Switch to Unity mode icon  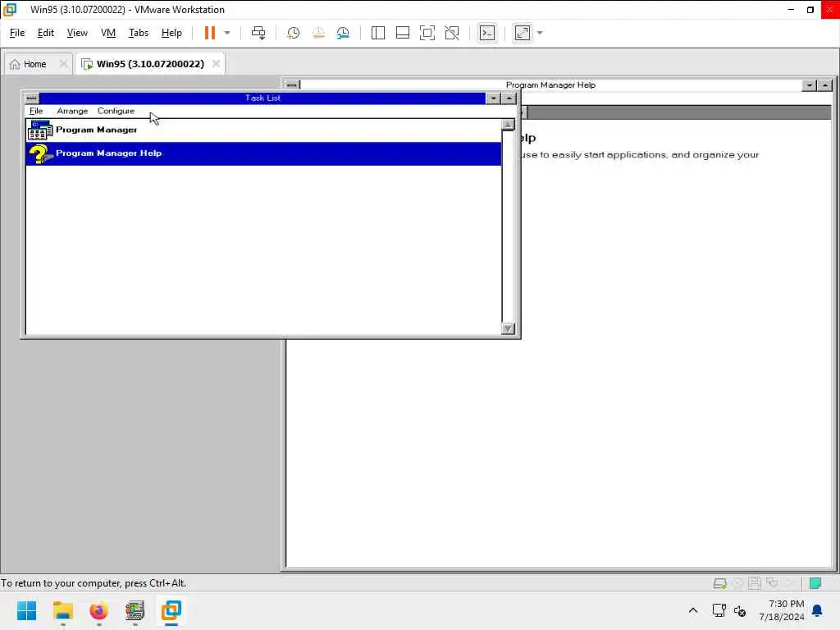coord(452,33)
